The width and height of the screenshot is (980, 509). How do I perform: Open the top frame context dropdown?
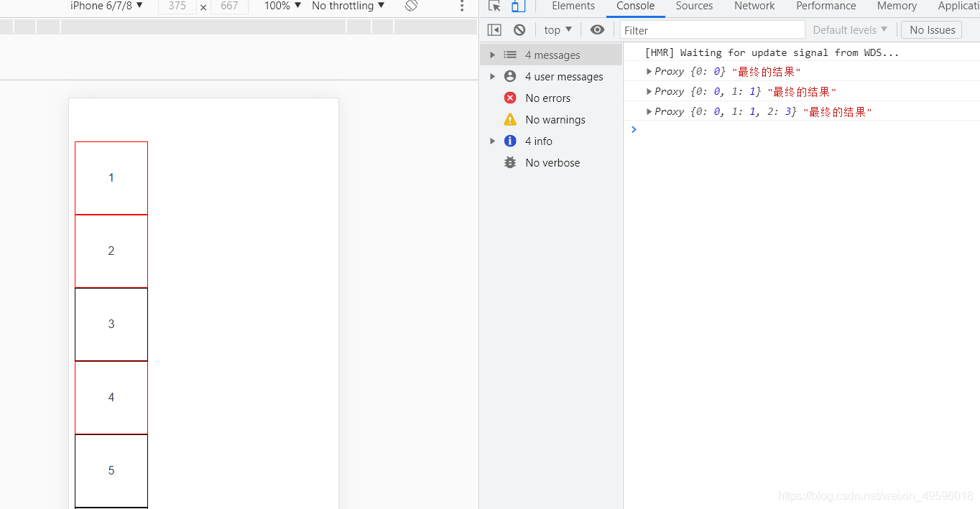[x=557, y=29]
